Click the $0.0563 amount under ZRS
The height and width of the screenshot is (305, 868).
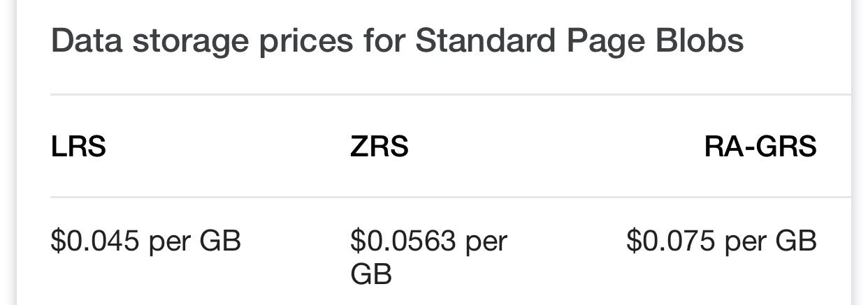click(x=403, y=241)
